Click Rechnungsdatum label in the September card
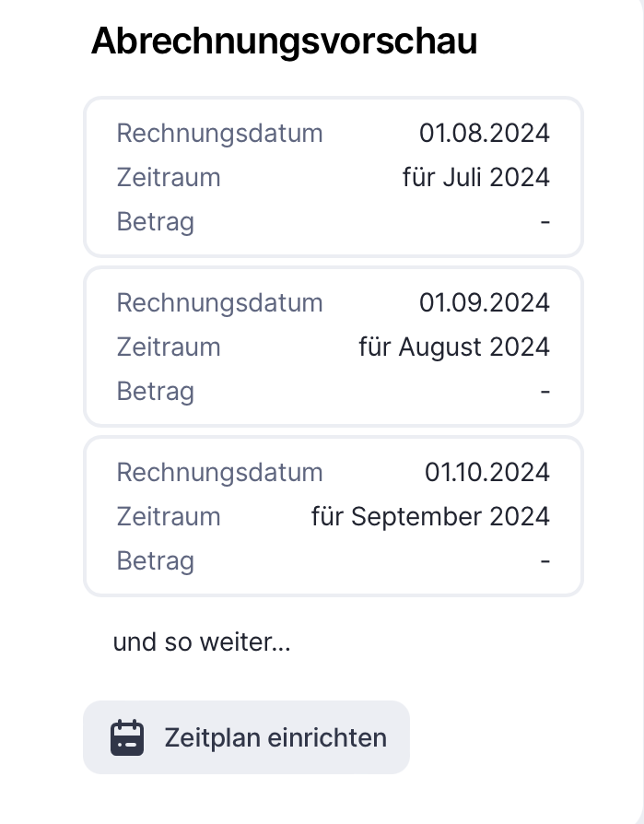The image size is (644, 824). pyautogui.click(x=219, y=473)
